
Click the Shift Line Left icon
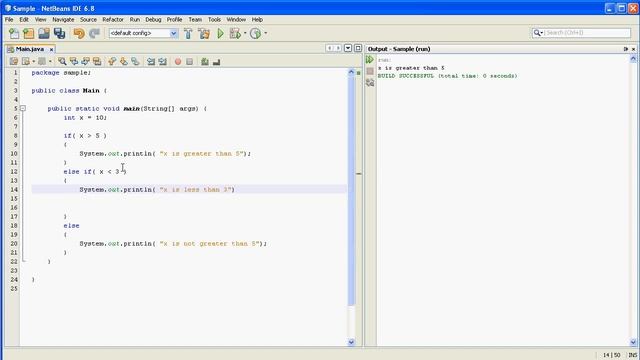point(151,62)
